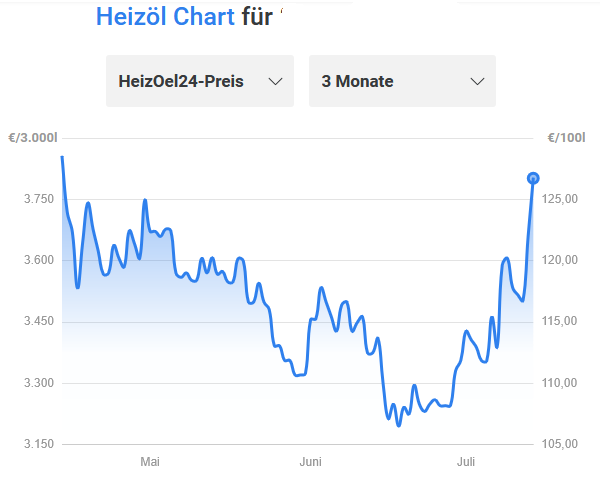The height and width of the screenshot is (481, 600).
Task: Click the 105,00 value on right axis
Action: coord(560,444)
